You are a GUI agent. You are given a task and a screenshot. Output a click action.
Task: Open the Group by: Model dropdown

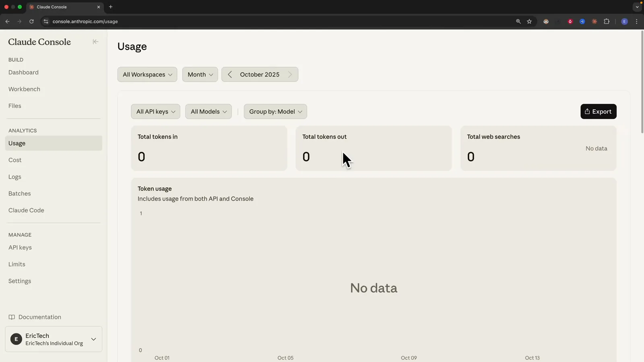275,111
